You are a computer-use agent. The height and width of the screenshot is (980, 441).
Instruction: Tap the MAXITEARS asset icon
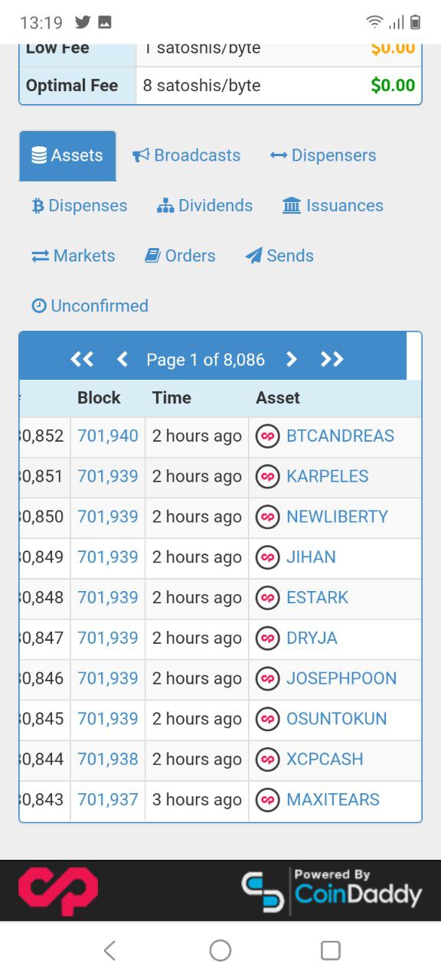coord(267,800)
